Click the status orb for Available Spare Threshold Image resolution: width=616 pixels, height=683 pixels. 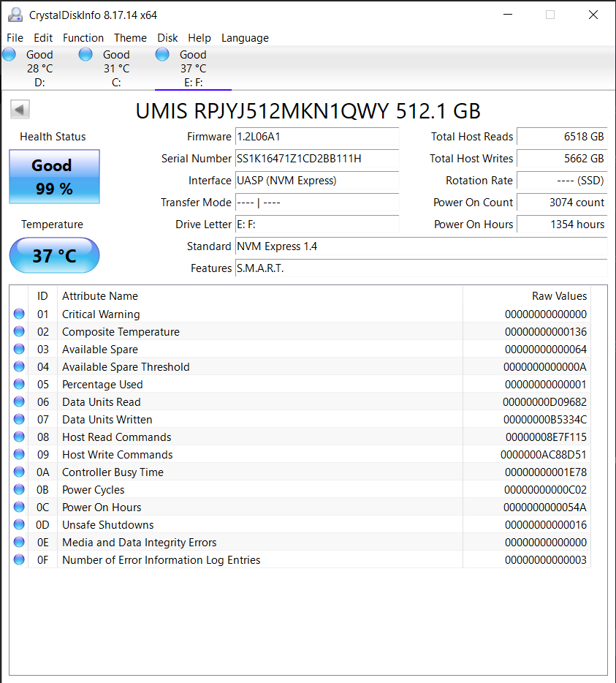19,366
